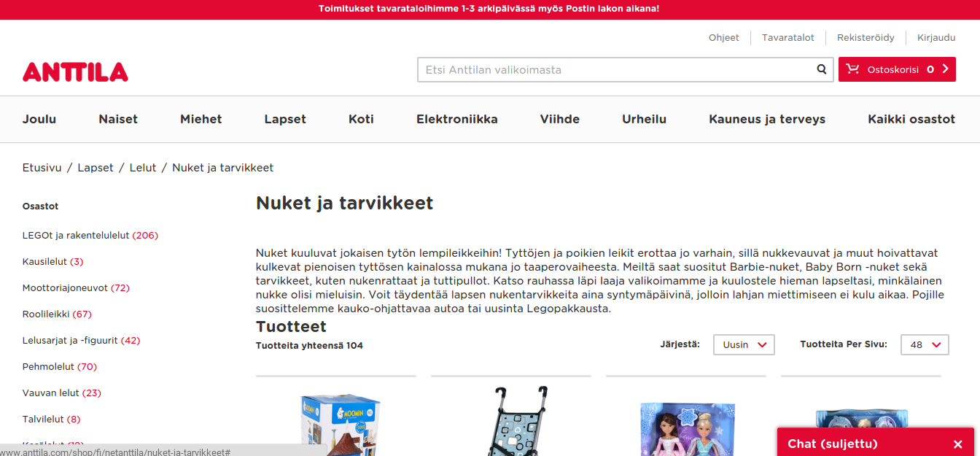This screenshot has height=456, width=980.
Task: Open the Järjestä Uusin dropdown
Action: (744, 344)
